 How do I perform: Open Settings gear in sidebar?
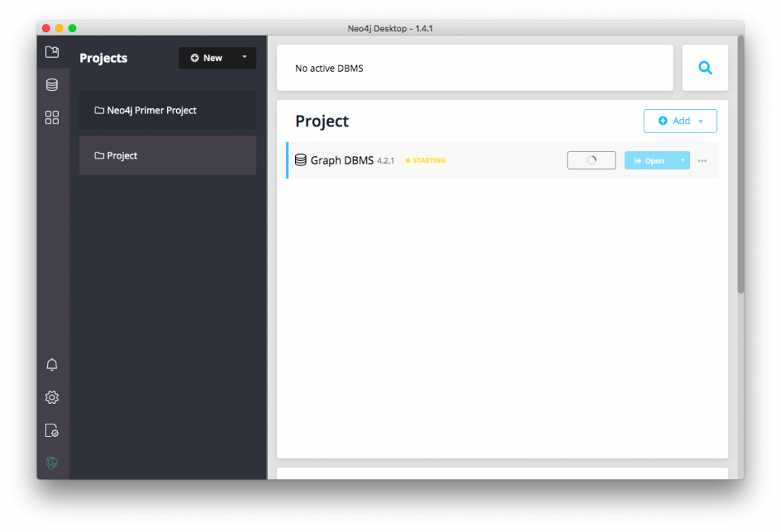pos(52,397)
